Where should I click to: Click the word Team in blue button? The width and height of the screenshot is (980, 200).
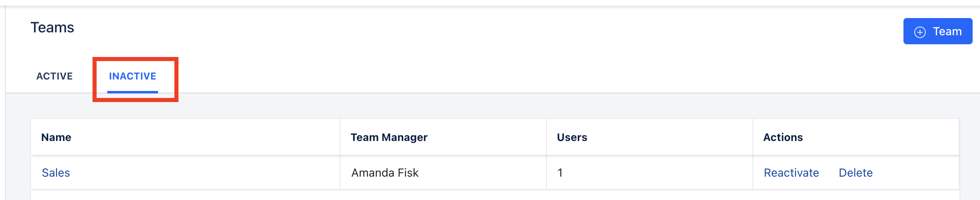pos(947,32)
